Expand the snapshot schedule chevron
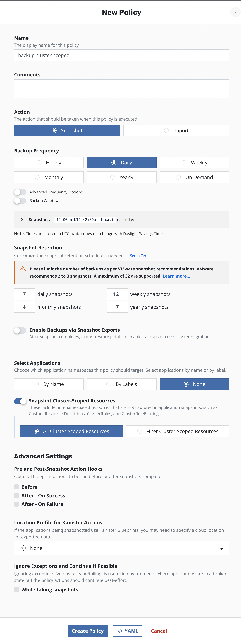Image resolution: width=241 pixels, height=644 pixels. pyautogui.click(x=22, y=220)
